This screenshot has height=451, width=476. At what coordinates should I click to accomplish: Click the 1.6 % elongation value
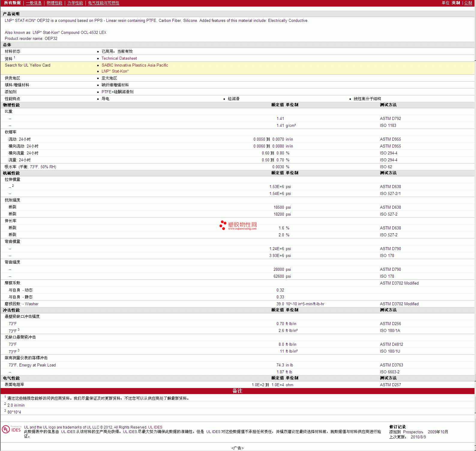[x=284, y=228]
